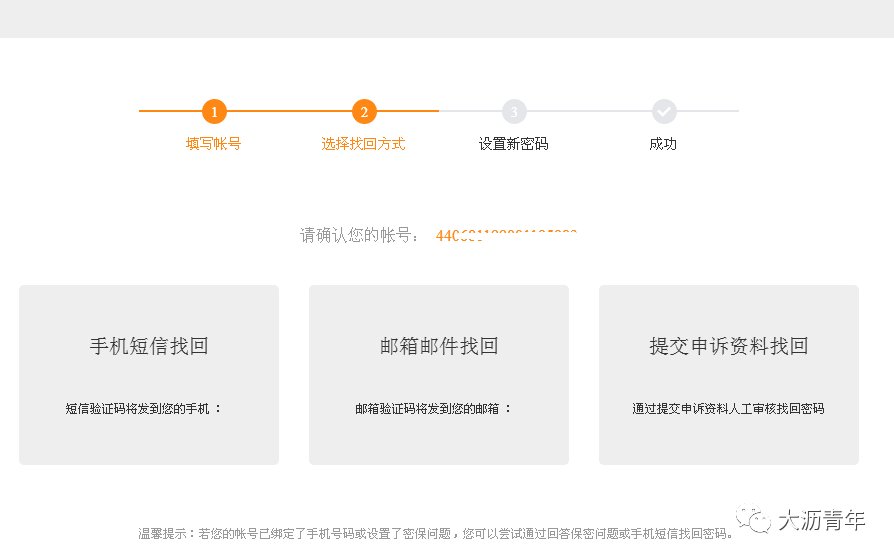
Task: Click the success checkmark step icon
Action: (x=664, y=112)
